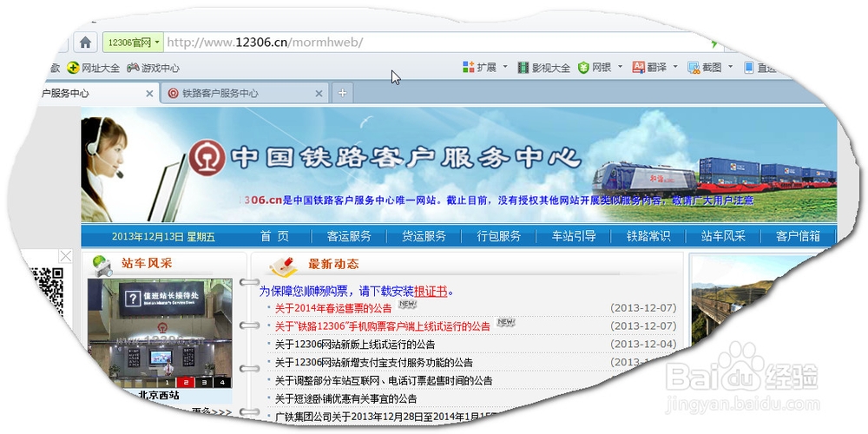
Task: Expand the 翻译 dropdown arrow
Action: click(674, 68)
